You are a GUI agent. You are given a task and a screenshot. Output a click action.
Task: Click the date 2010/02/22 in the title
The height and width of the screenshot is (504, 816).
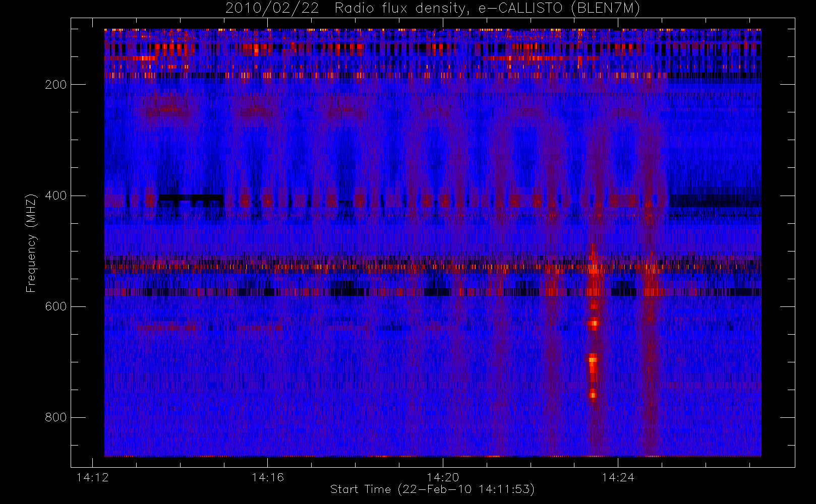(x=272, y=9)
